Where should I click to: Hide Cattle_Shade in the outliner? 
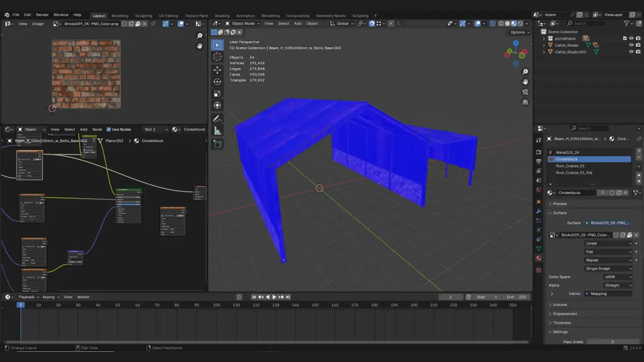pyautogui.click(x=631, y=45)
